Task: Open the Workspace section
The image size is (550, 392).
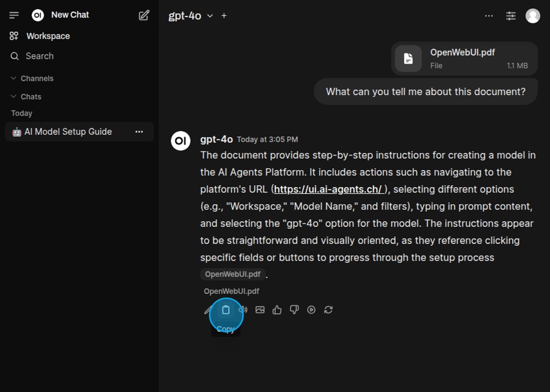Action: click(48, 36)
